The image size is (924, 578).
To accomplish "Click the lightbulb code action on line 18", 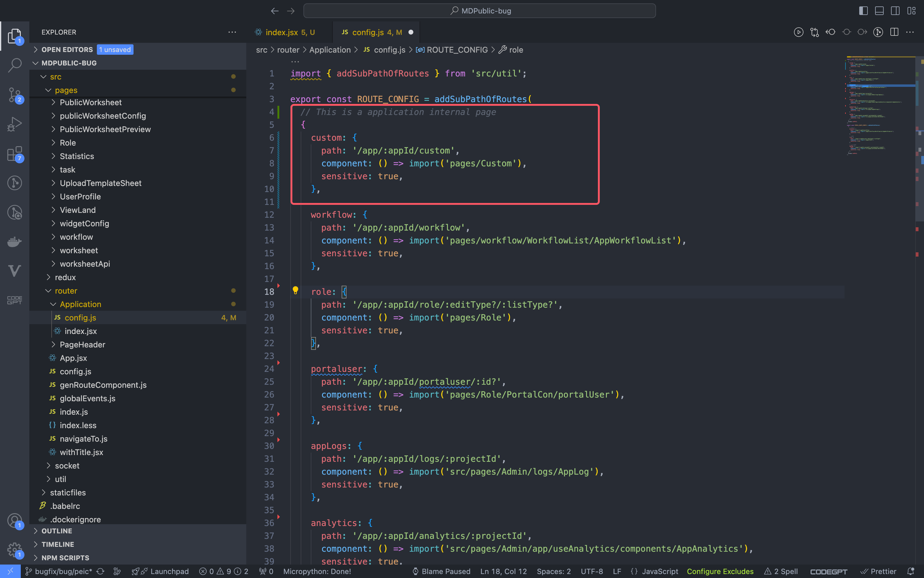I will coord(295,291).
